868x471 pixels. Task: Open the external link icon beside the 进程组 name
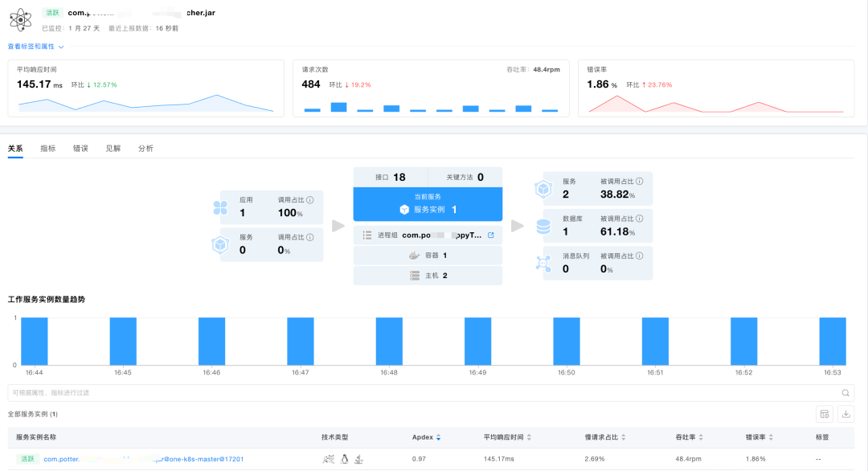click(493, 235)
